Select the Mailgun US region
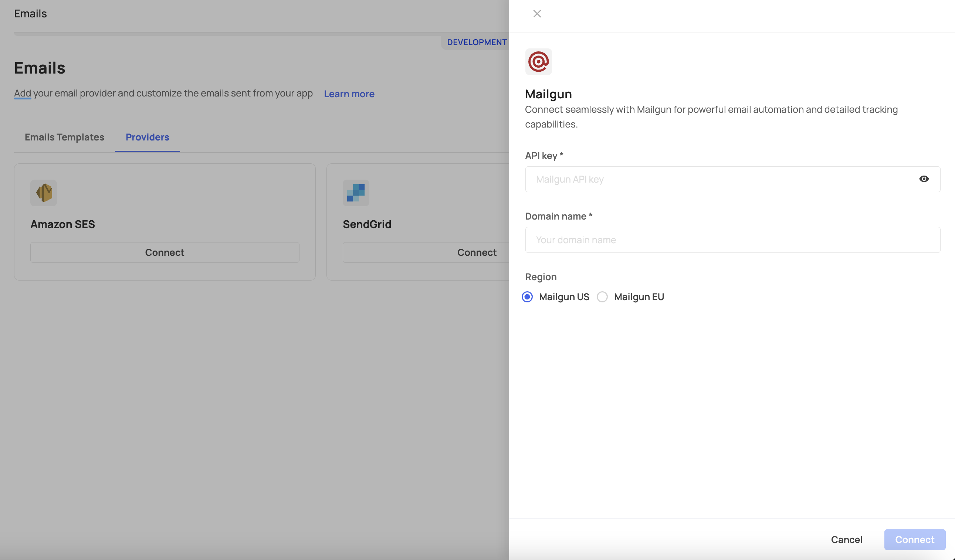 527,297
